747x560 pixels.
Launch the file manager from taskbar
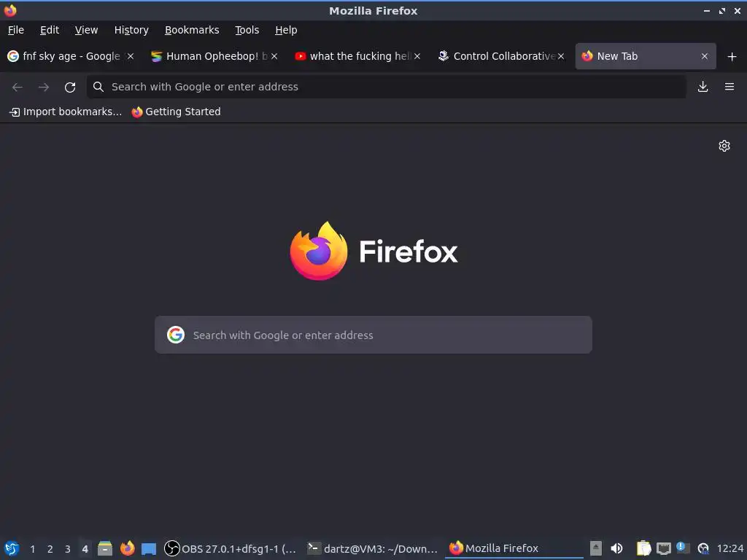coord(105,548)
